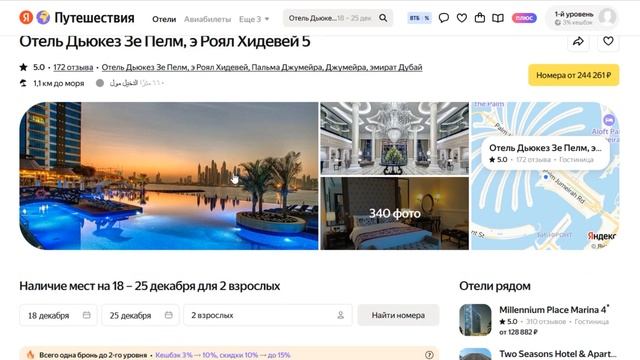Select the 18 декабря check-in field
The image size is (640, 360).
tap(58, 315)
